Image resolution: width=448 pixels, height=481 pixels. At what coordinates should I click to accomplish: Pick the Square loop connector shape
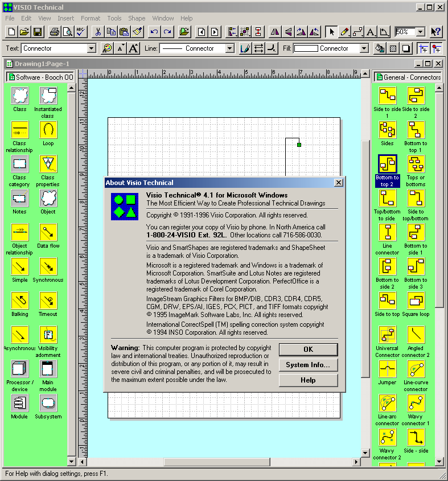[x=416, y=304]
